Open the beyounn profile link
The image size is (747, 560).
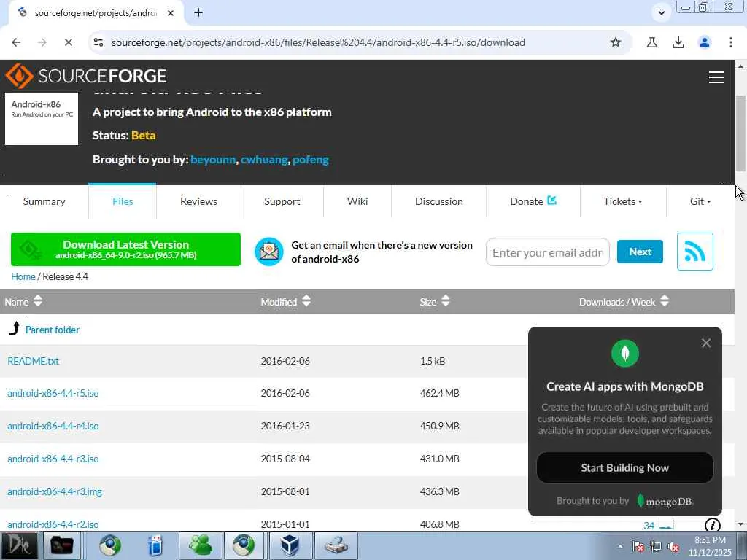(213, 160)
